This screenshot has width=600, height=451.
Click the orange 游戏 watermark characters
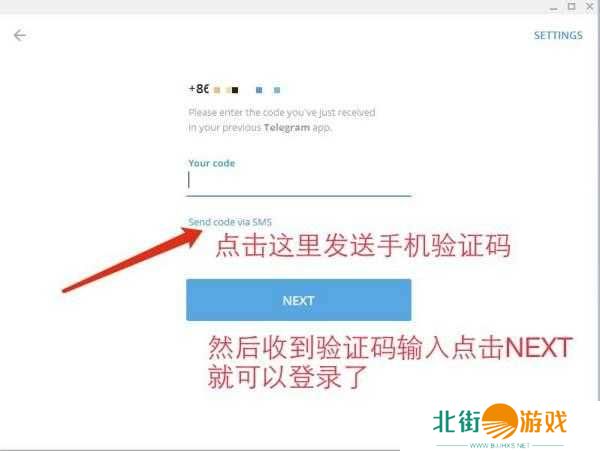(x=543, y=422)
